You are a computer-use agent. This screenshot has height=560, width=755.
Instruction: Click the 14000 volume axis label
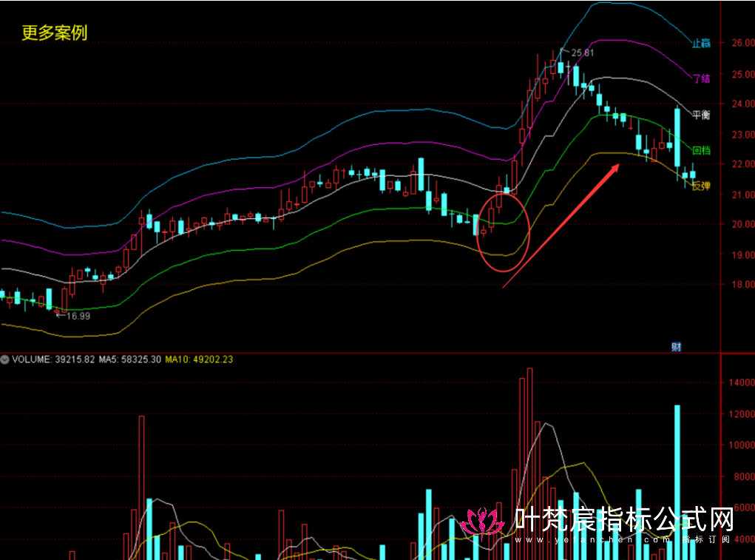coord(742,382)
